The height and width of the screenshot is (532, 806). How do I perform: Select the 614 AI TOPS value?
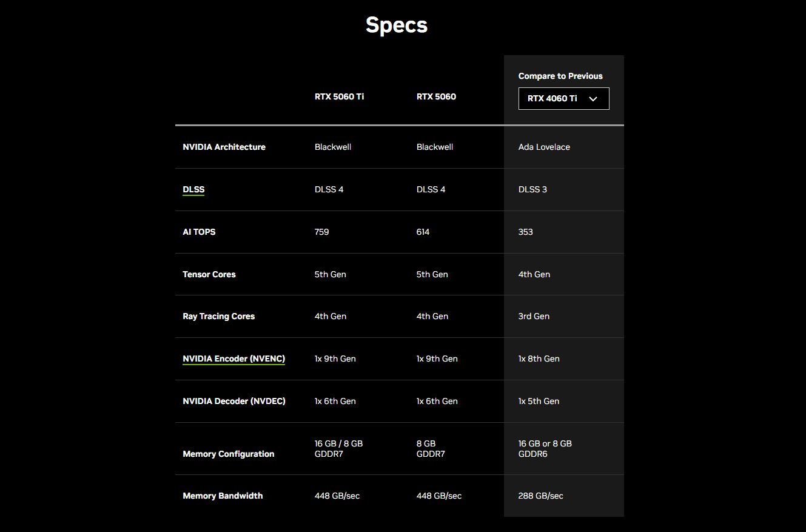tap(423, 232)
